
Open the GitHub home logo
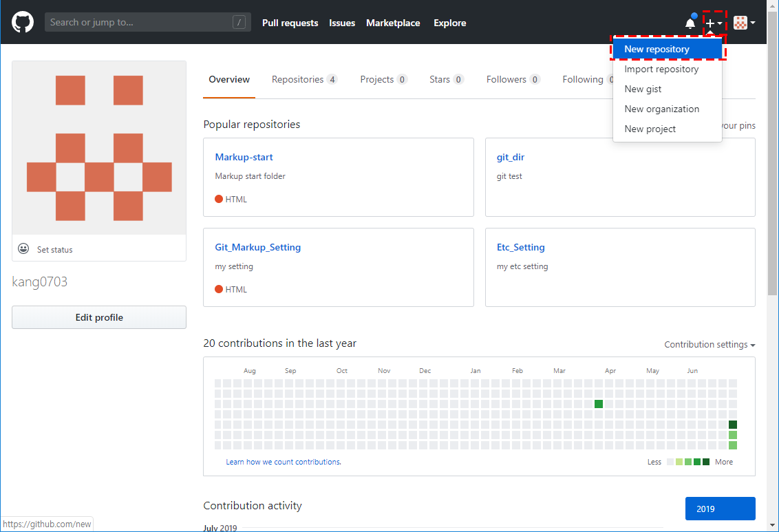[22, 22]
